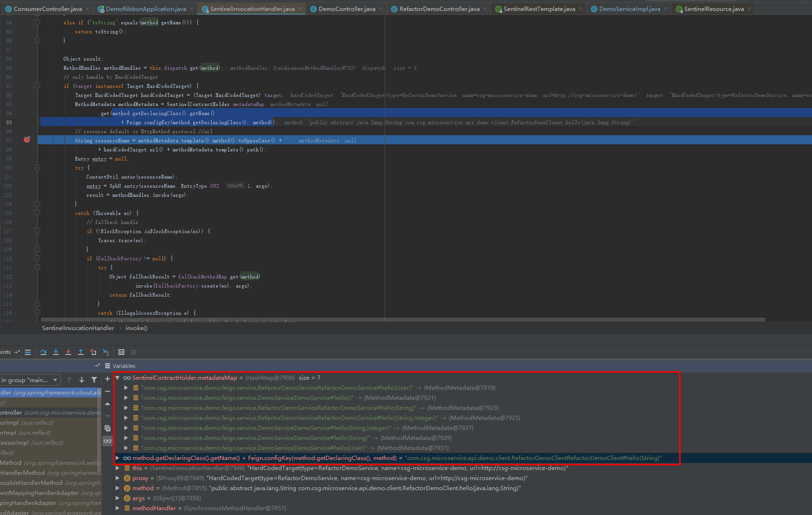Expand the MethodMetadata@7919 tree node
812x515 pixels.
126,387
